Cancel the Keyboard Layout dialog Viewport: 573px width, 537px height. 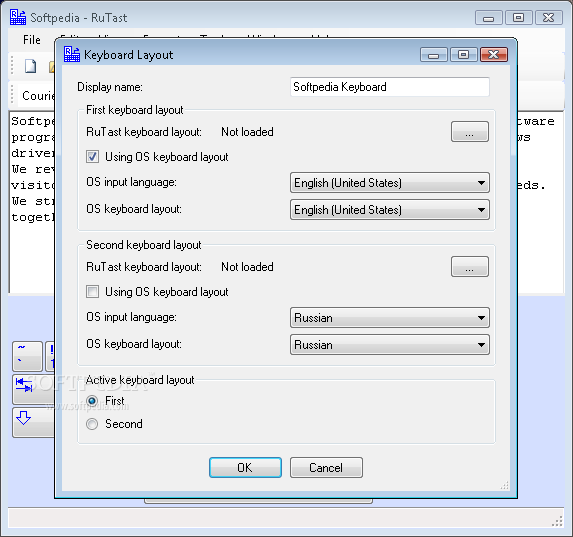pyautogui.click(x=326, y=468)
